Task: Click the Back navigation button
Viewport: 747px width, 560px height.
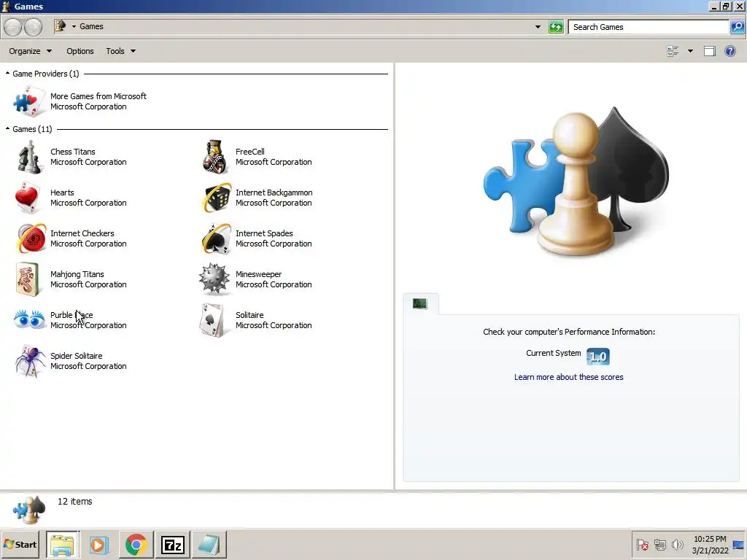Action: 13,27
